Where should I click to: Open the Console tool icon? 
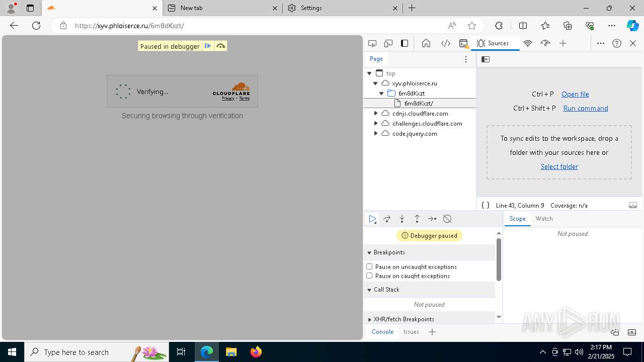click(x=463, y=43)
